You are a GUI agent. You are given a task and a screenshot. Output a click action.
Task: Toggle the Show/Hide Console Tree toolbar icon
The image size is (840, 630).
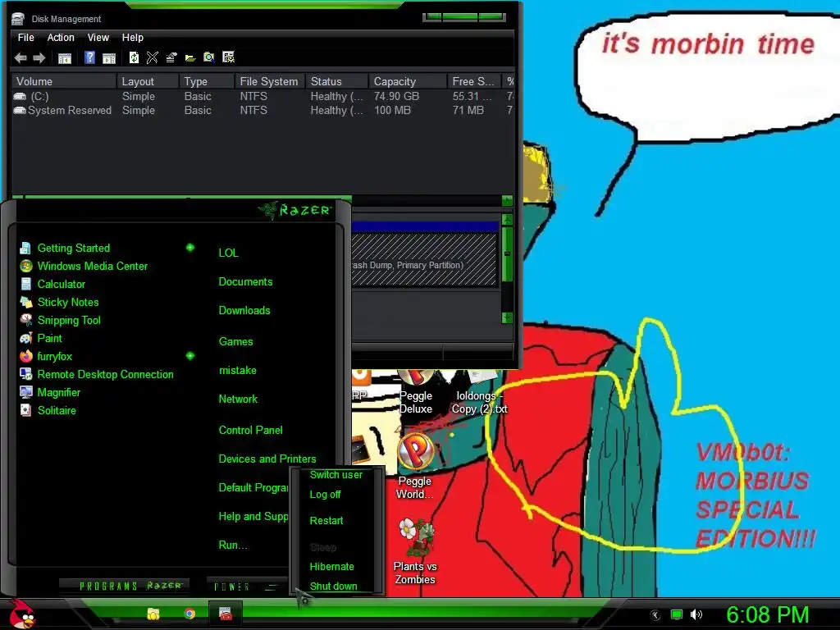(x=65, y=58)
